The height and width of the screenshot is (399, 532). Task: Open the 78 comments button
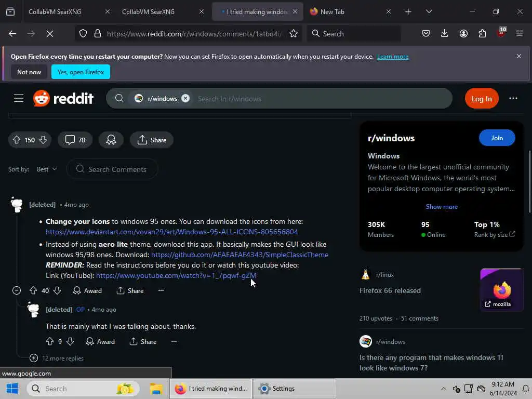tap(75, 140)
